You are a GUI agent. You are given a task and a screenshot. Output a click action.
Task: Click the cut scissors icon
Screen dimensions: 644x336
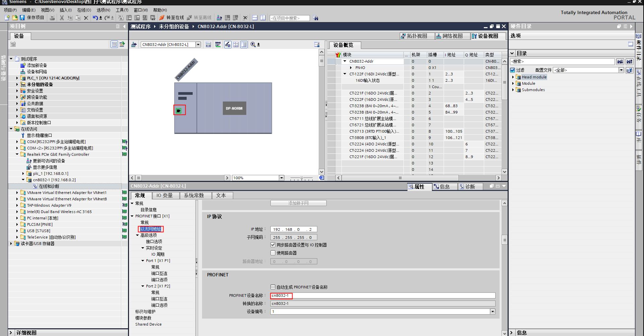coord(62,18)
